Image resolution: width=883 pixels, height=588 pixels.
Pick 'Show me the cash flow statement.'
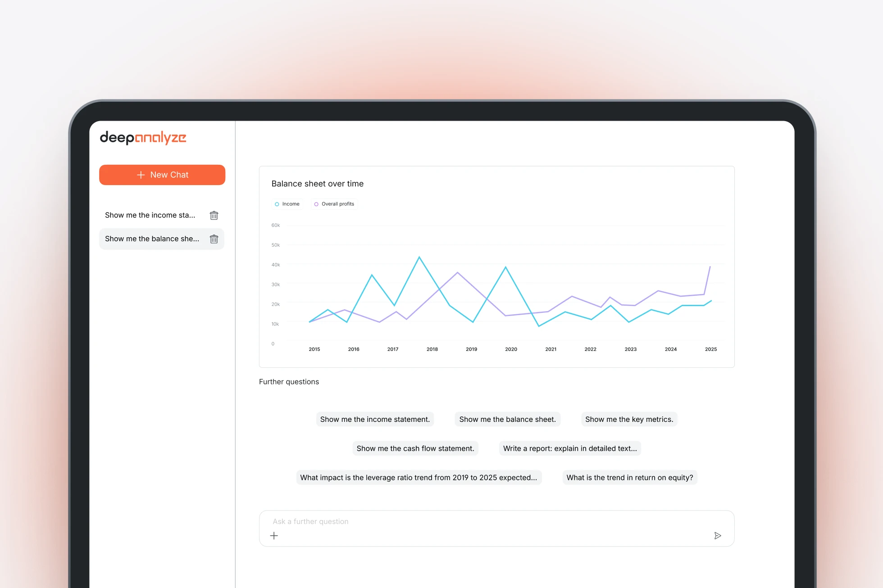pos(415,448)
